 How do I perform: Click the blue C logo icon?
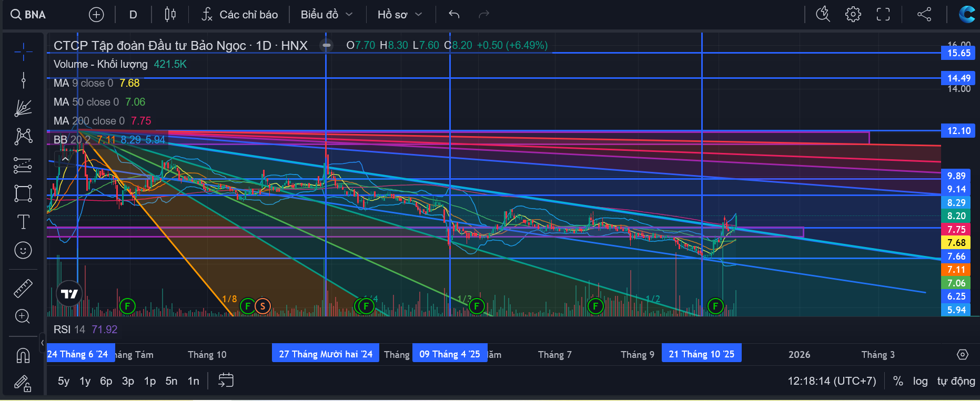tap(967, 14)
